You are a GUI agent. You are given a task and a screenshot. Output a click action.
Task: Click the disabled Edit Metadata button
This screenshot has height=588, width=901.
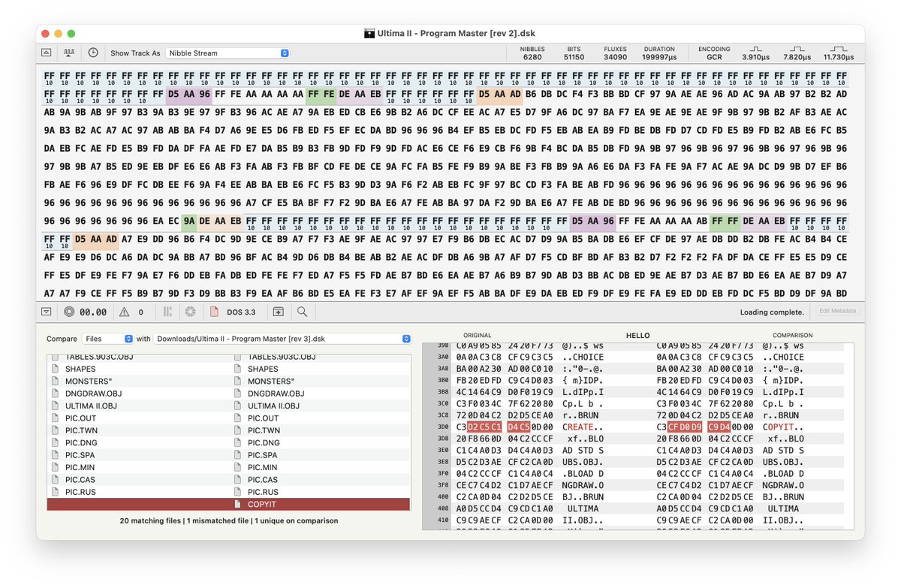(x=837, y=311)
